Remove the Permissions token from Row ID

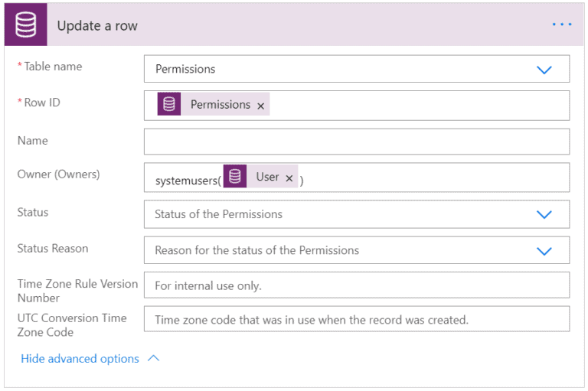261,106
